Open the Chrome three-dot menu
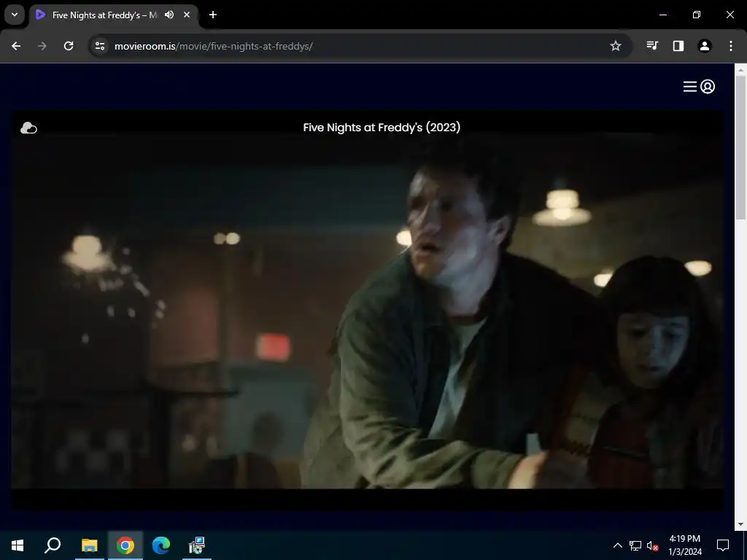Viewport: 747px width, 560px height. coord(731,46)
